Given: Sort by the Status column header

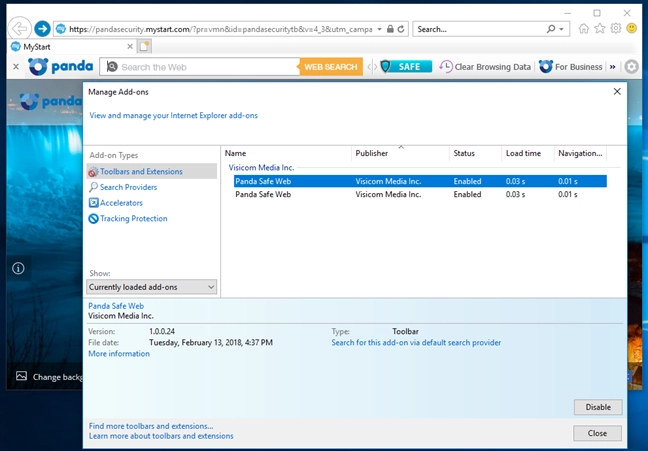Looking at the screenshot, I should pyautogui.click(x=475, y=153).
